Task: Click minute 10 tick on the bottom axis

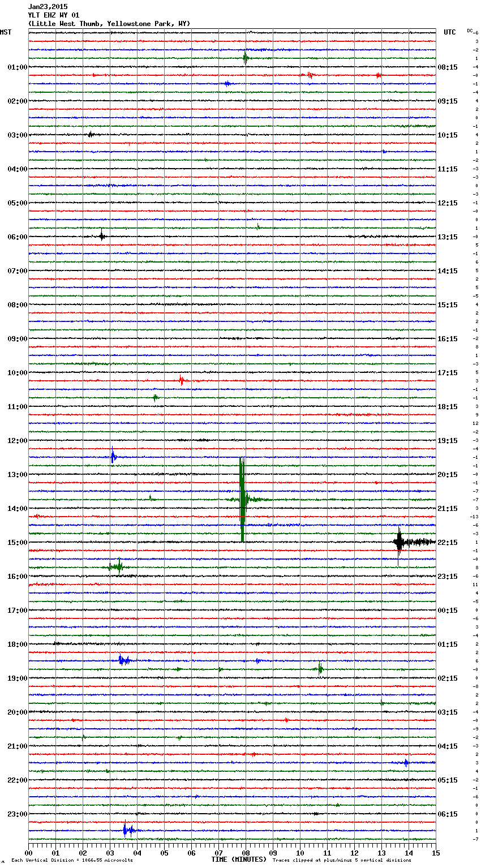Action: point(300,853)
